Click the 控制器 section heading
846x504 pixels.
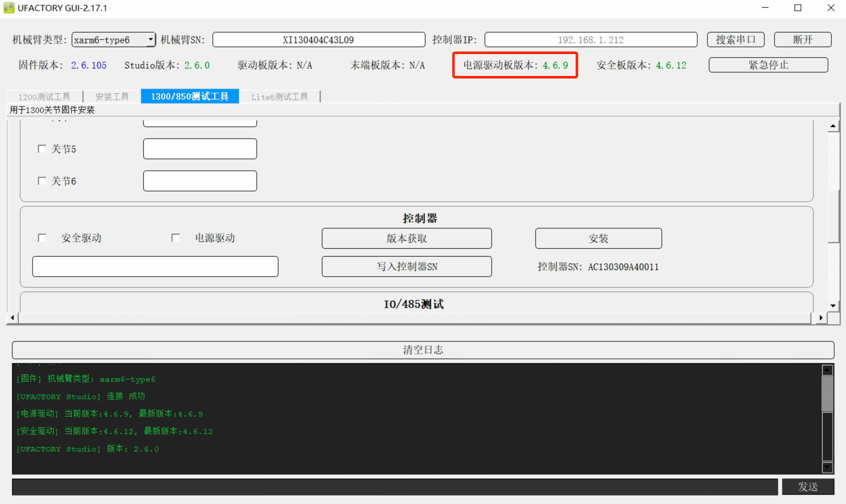(420, 218)
